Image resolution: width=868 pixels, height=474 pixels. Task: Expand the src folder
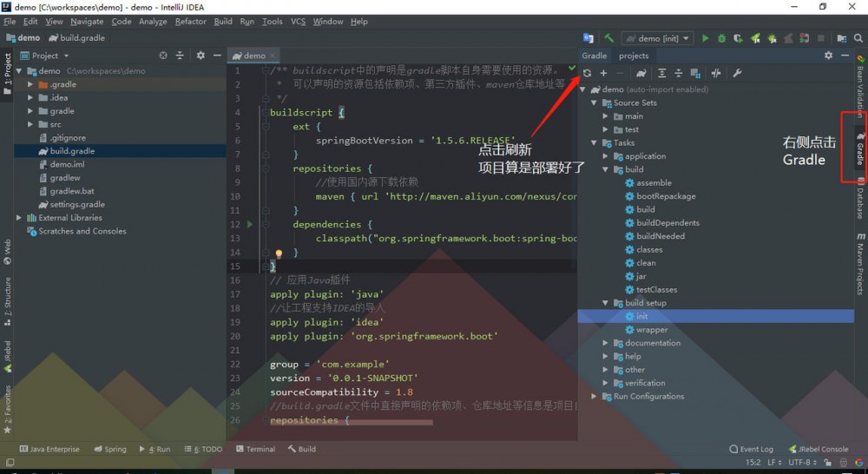(30, 124)
